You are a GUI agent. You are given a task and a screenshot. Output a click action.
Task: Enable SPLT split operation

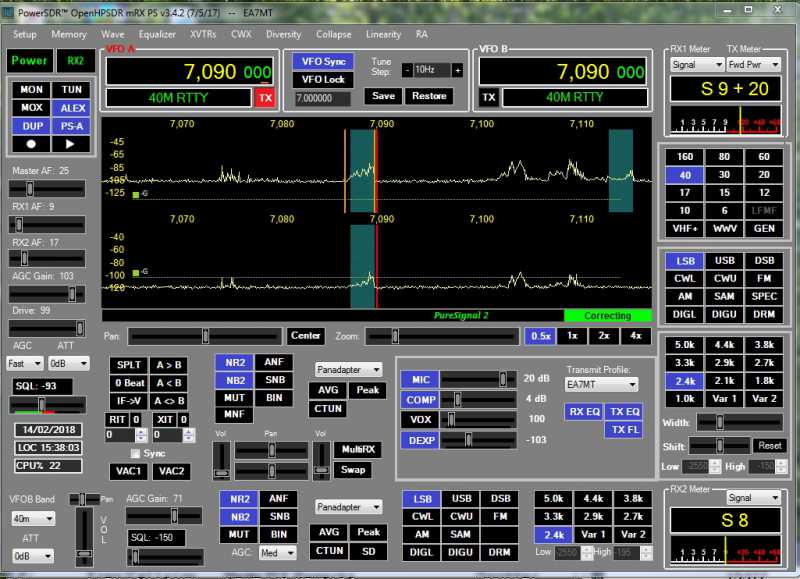point(128,365)
